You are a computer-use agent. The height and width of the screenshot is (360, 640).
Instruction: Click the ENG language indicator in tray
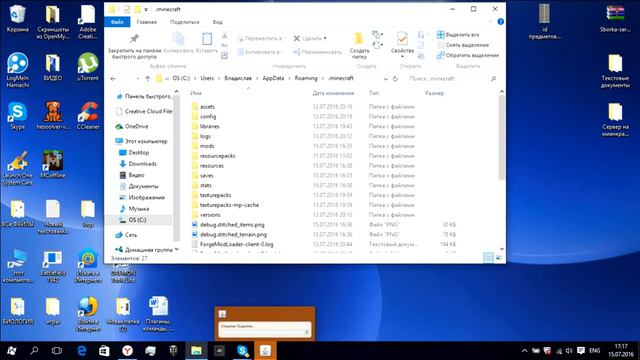tap(595, 351)
